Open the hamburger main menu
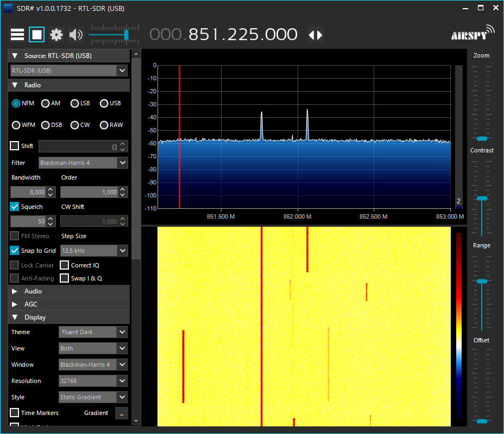The height and width of the screenshot is (434, 504). pyautogui.click(x=17, y=35)
